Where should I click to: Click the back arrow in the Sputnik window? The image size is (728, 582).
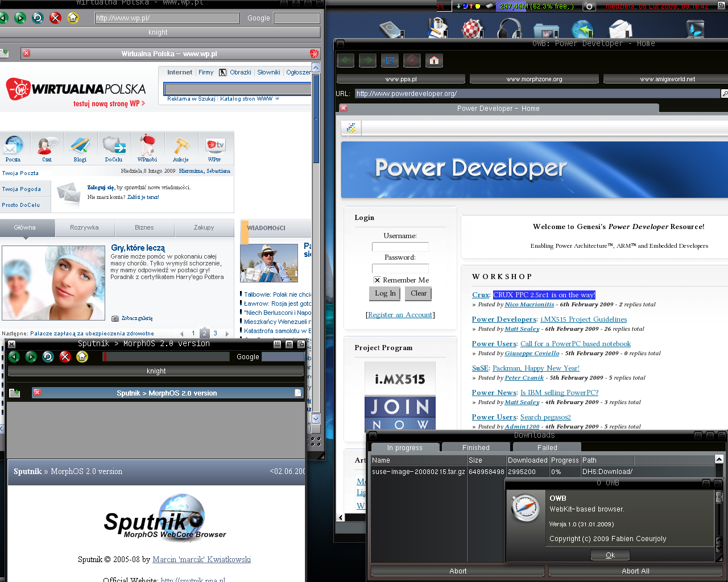(14, 356)
